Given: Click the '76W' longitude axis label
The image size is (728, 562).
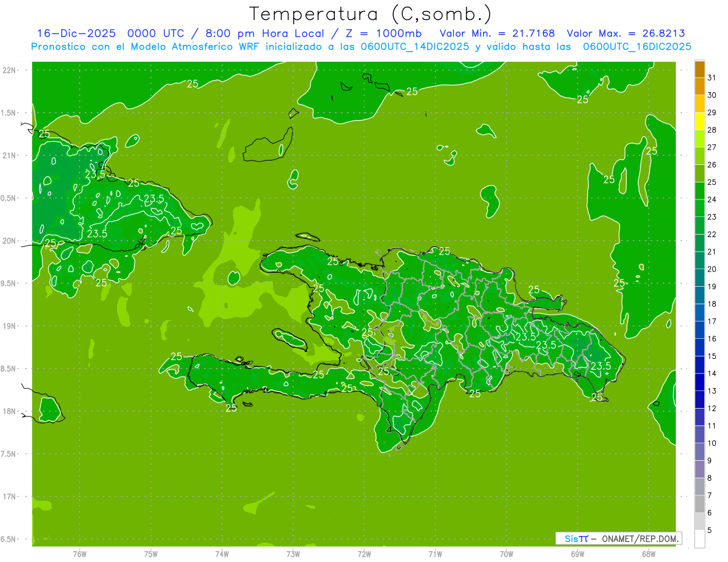Looking at the screenshot, I should (x=79, y=554).
